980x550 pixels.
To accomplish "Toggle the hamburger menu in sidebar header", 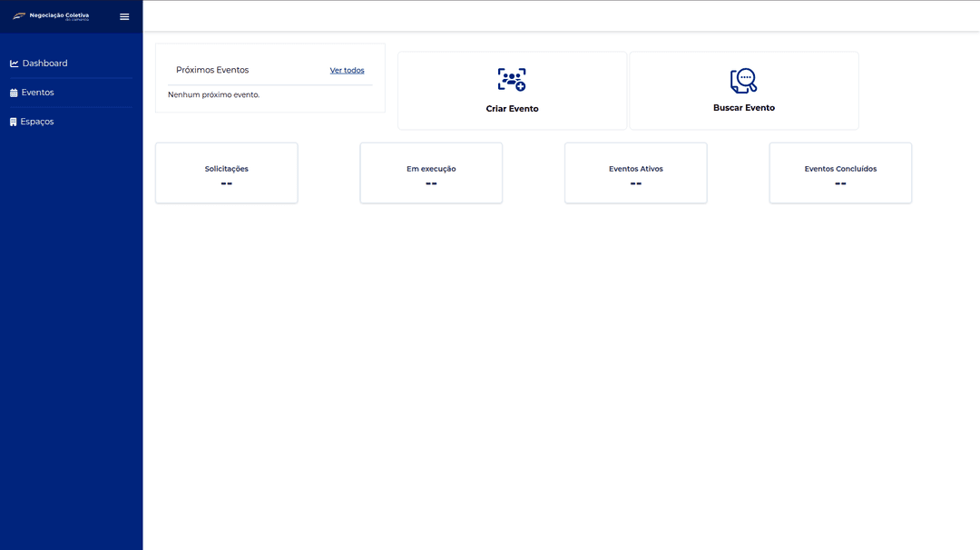I will [124, 16].
